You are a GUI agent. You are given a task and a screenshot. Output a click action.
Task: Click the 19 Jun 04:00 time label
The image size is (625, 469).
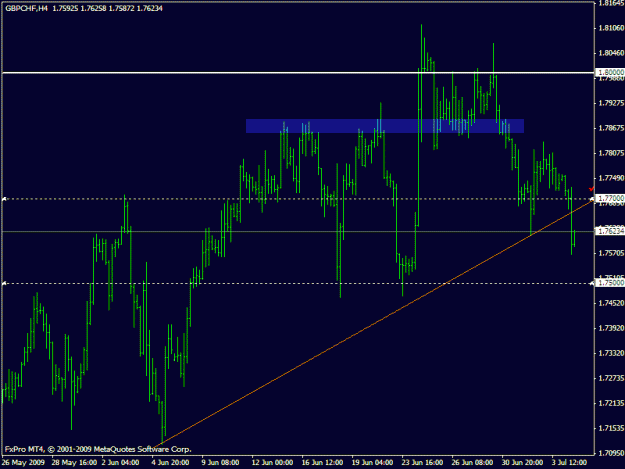pyautogui.click(x=372, y=463)
